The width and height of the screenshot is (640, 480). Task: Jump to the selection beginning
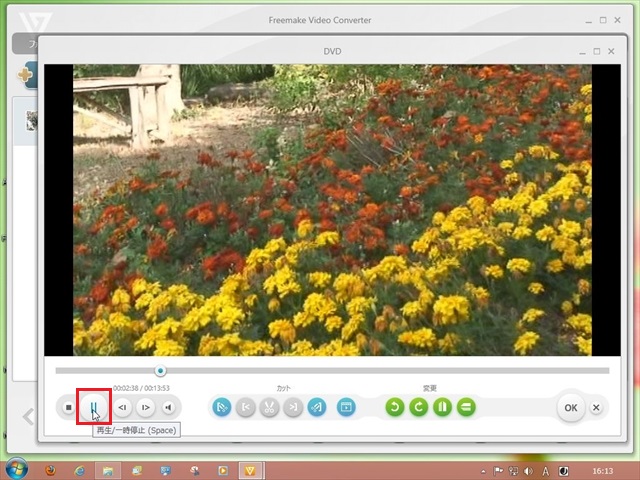tap(246, 407)
